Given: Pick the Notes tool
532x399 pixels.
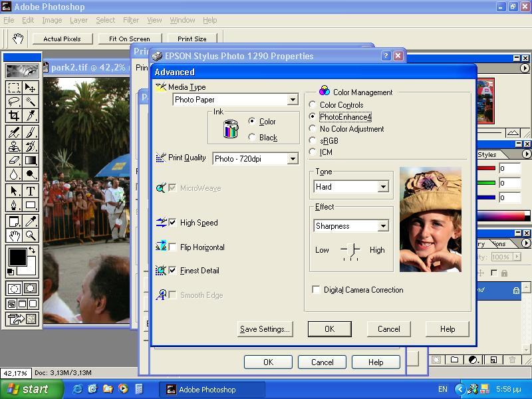Looking at the screenshot, I should click(14, 221).
